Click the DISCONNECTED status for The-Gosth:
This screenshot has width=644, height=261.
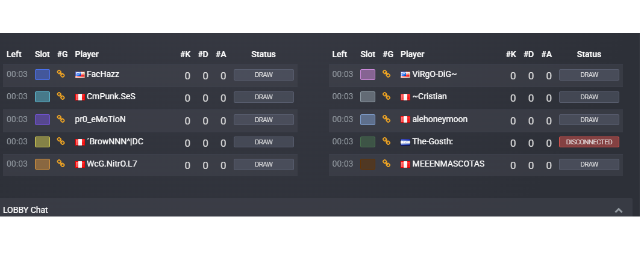tap(589, 142)
